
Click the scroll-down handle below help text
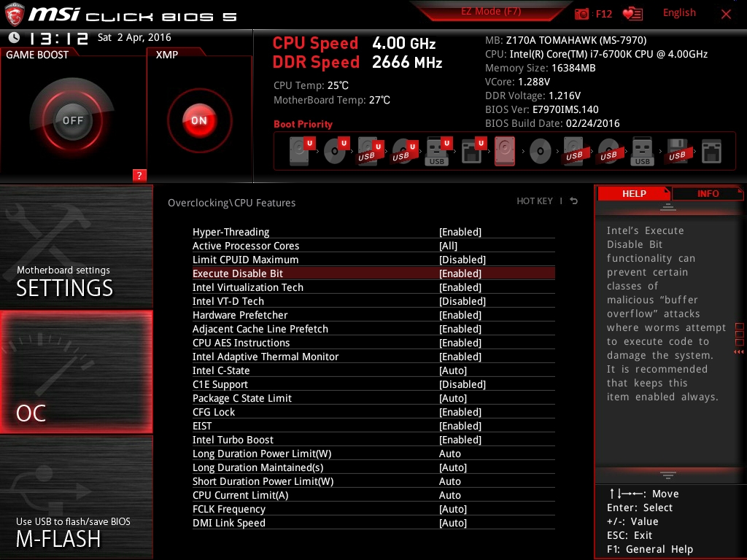668,475
